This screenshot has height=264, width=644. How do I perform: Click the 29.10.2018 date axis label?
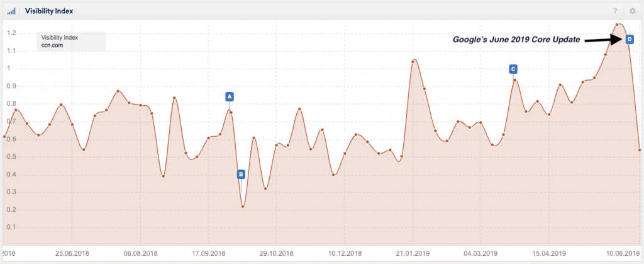[x=277, y=254]
